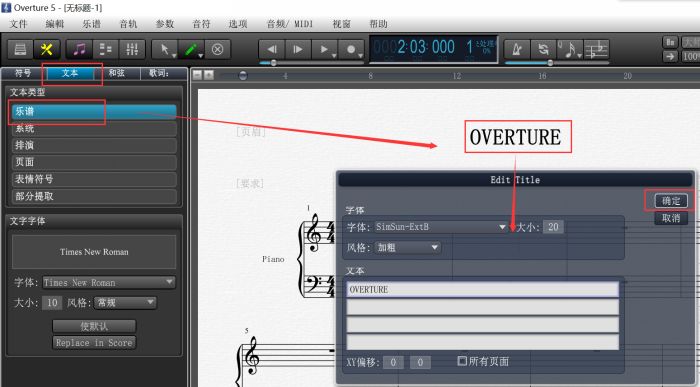Open the 音符 menu
700x387 pixels.
coord(201,24)
